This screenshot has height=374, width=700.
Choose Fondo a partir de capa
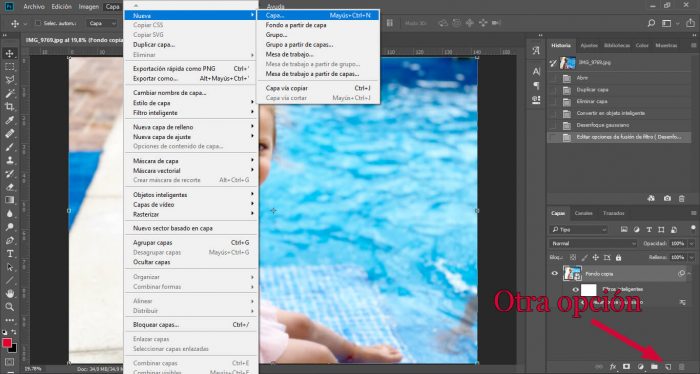[x=296, y=25]
